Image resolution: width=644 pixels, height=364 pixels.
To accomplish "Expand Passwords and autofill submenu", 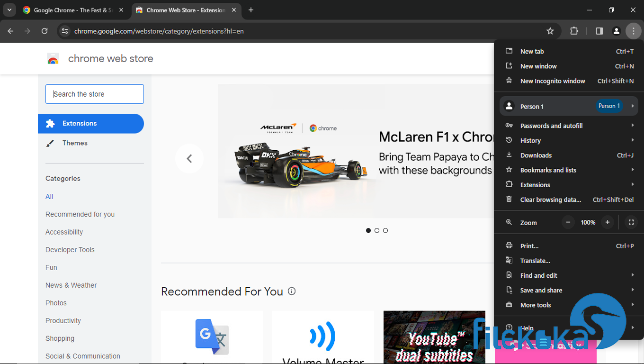I will point(569,126).
